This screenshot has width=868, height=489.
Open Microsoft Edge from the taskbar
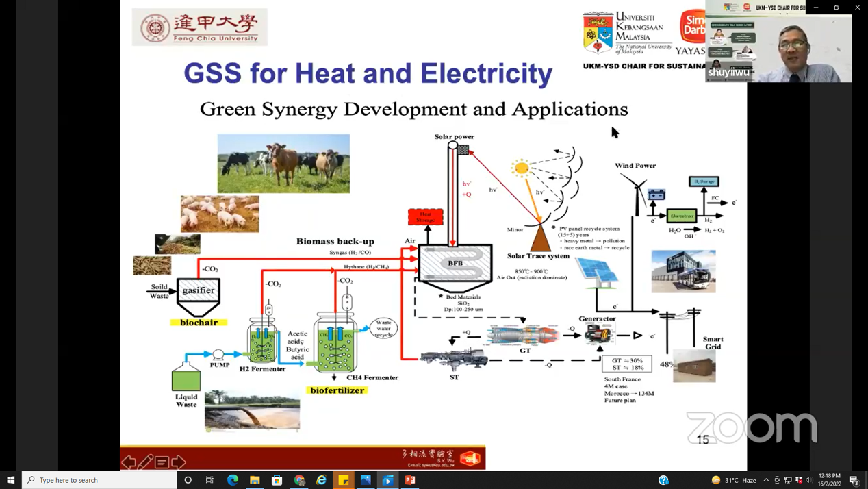click(233, 480)
